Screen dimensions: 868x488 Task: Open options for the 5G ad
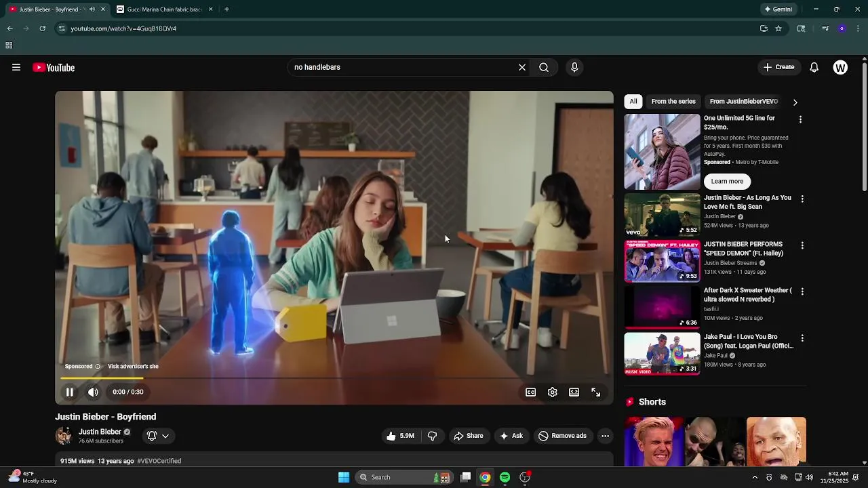click(x=800, y=119)
